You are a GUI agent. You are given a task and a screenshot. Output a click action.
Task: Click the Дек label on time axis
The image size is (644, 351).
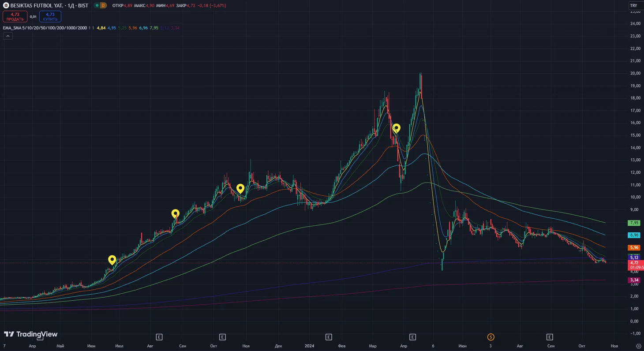point(278,346)
